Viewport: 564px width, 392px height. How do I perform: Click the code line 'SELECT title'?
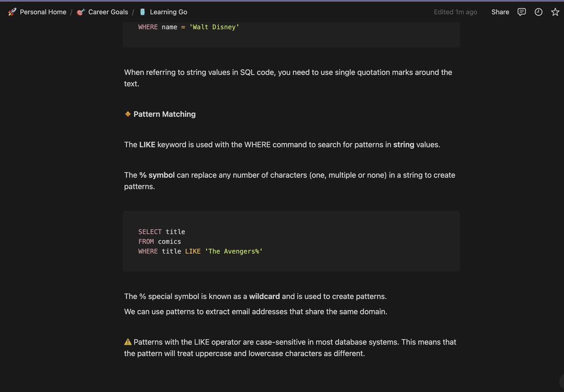coord(162,232)
